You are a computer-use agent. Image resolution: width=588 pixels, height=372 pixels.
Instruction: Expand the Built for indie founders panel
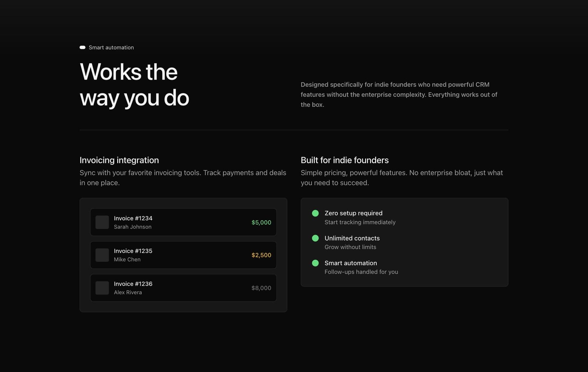pos(404,242)
